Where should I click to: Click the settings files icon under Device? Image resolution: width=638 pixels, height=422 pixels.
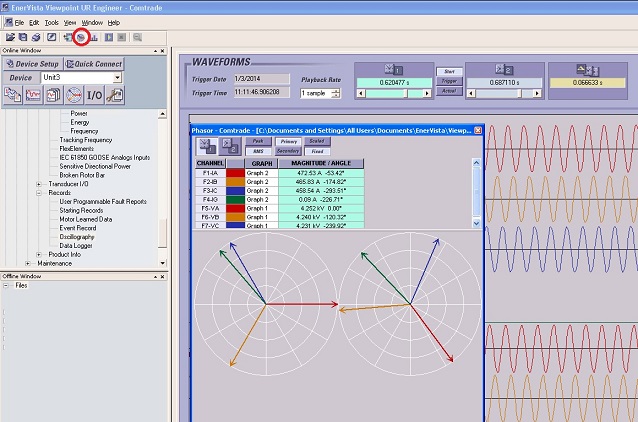click(x=13, y=95)
